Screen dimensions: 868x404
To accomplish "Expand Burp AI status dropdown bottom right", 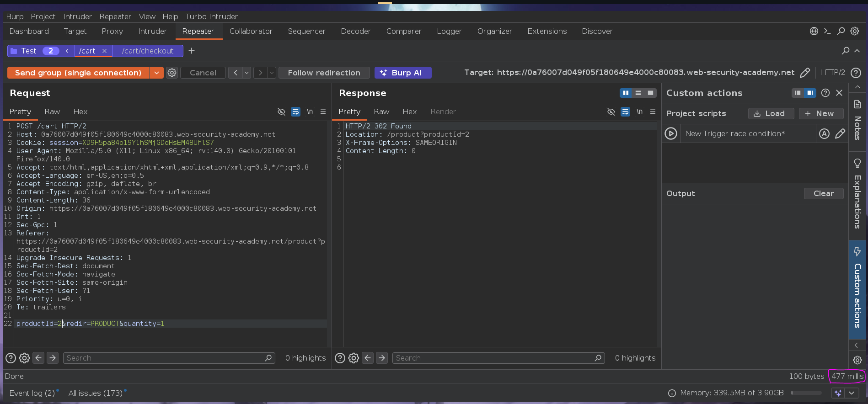I will click(852, 393).
